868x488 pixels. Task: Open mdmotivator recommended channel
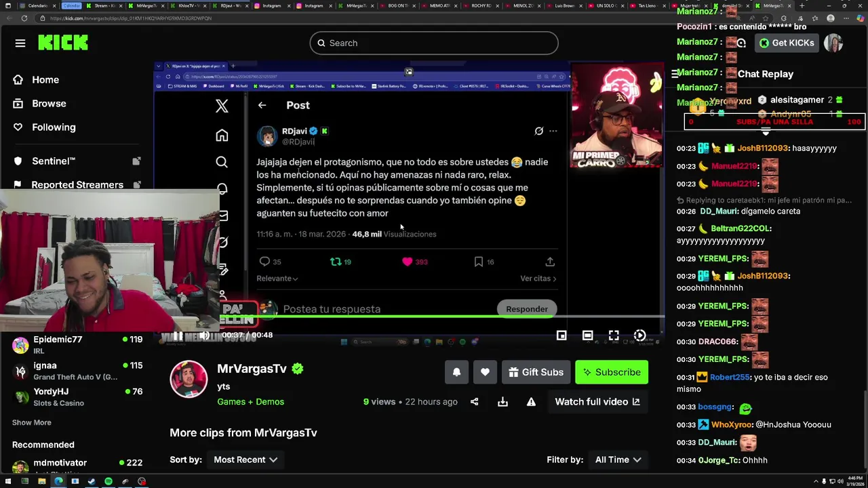coord(77,466)
